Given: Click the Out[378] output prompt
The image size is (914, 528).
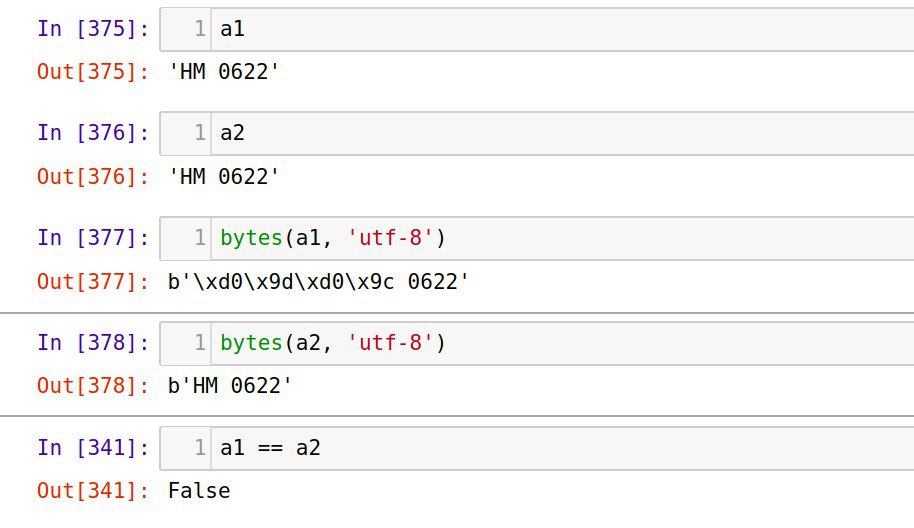Looking at the screenshot, I should tap(93, 386).
